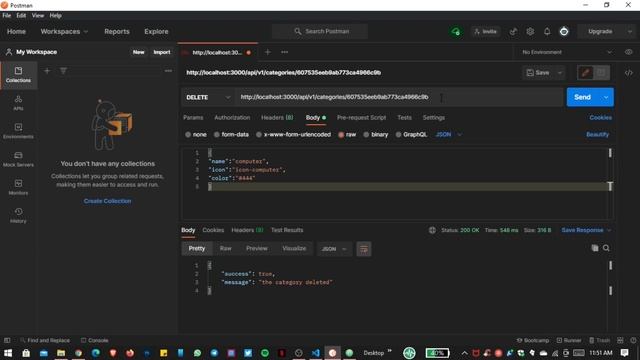Switch to the request Headers tab

click(x=277, y=118)
